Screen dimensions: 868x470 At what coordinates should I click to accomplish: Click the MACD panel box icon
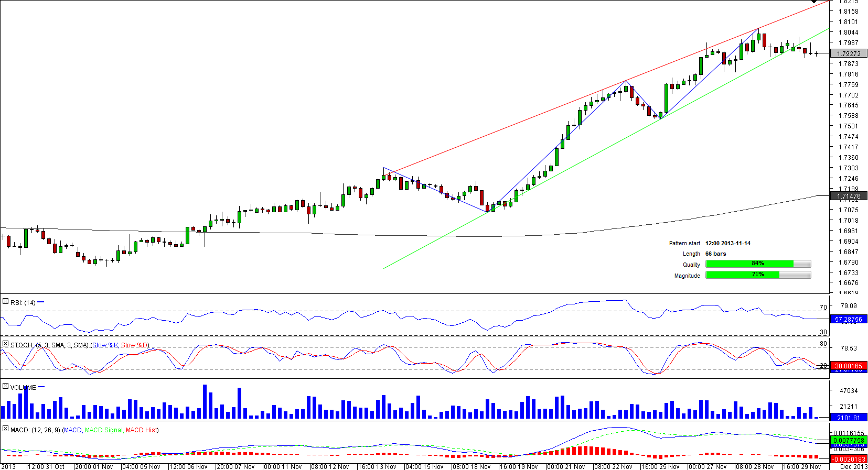pos(5,429)
